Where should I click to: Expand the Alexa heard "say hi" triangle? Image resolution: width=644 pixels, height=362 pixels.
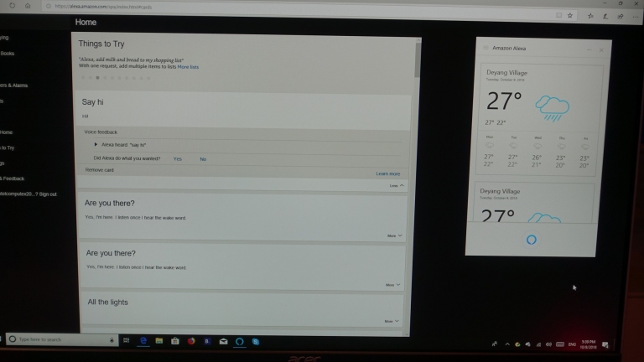(96, 144)
